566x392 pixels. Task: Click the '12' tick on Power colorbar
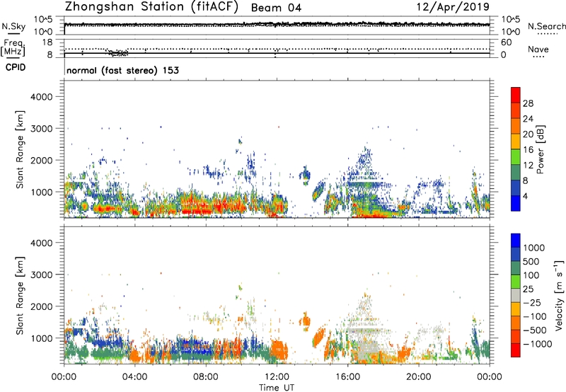click(x=528, y=166)
